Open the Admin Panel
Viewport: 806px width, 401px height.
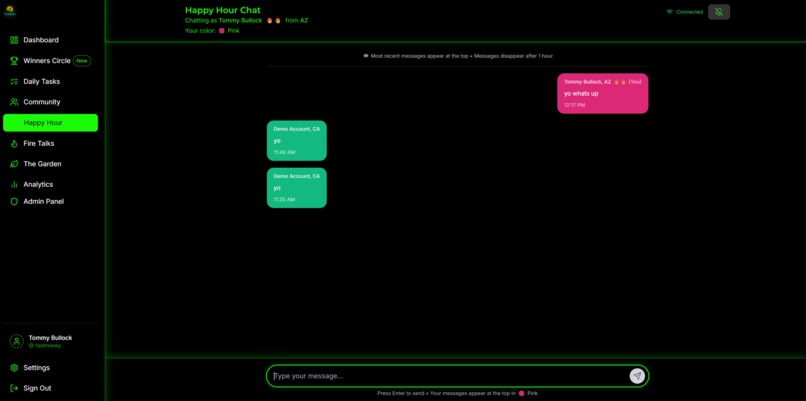(x=50, y=202)
